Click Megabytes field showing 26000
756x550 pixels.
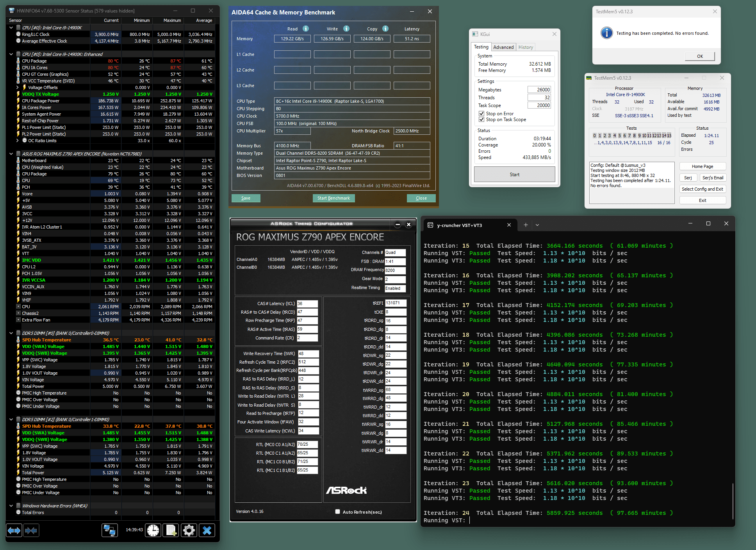(x=539, y=89)
